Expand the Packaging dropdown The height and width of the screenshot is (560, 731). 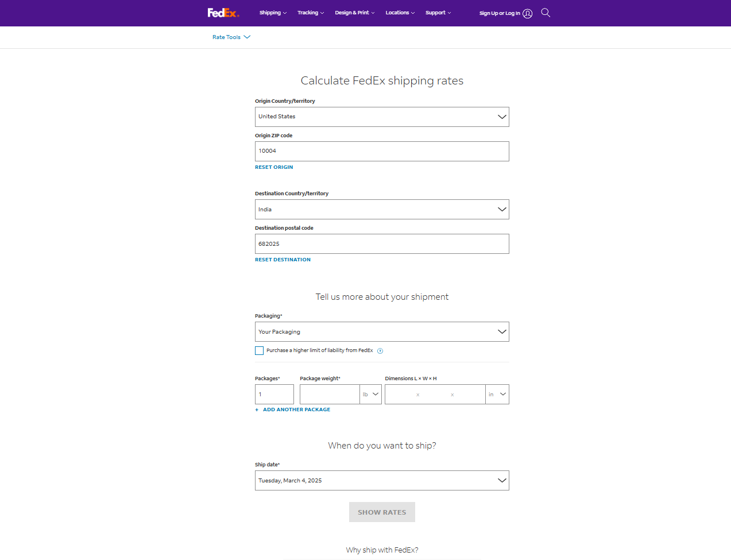[382, 331]
